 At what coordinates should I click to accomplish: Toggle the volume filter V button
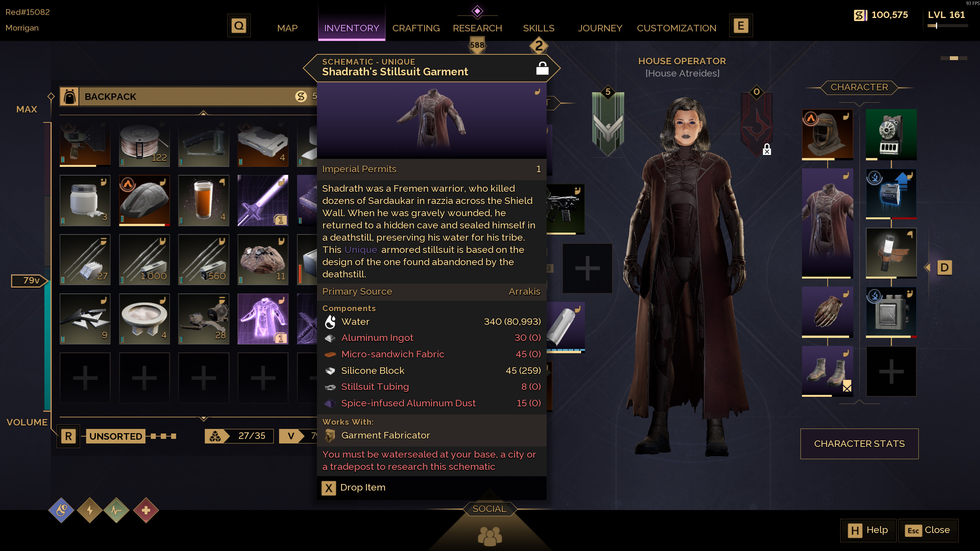pos(291,436)
